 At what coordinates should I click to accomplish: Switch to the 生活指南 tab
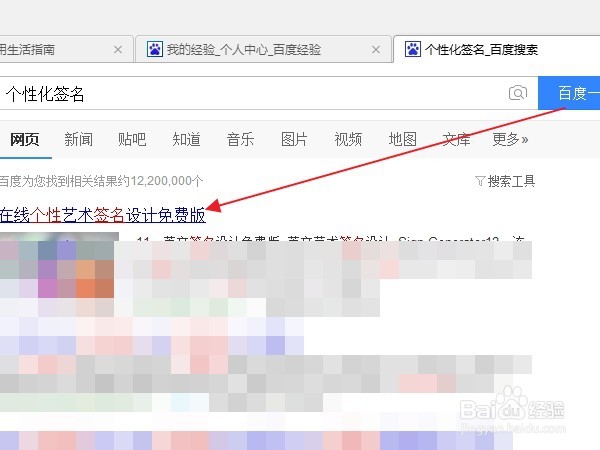click(66, 49)
